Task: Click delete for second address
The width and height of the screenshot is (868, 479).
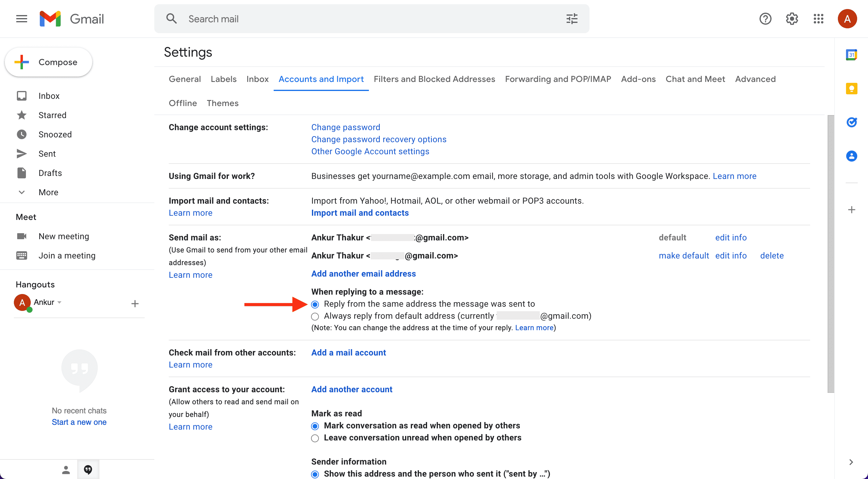Action: tap(772, 256)
